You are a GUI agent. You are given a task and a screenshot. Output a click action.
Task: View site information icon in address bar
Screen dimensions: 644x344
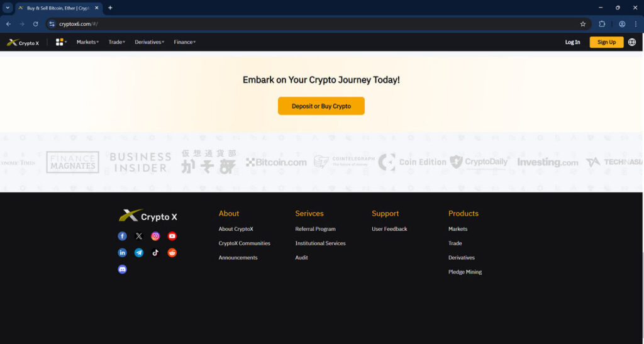point(52,25)
